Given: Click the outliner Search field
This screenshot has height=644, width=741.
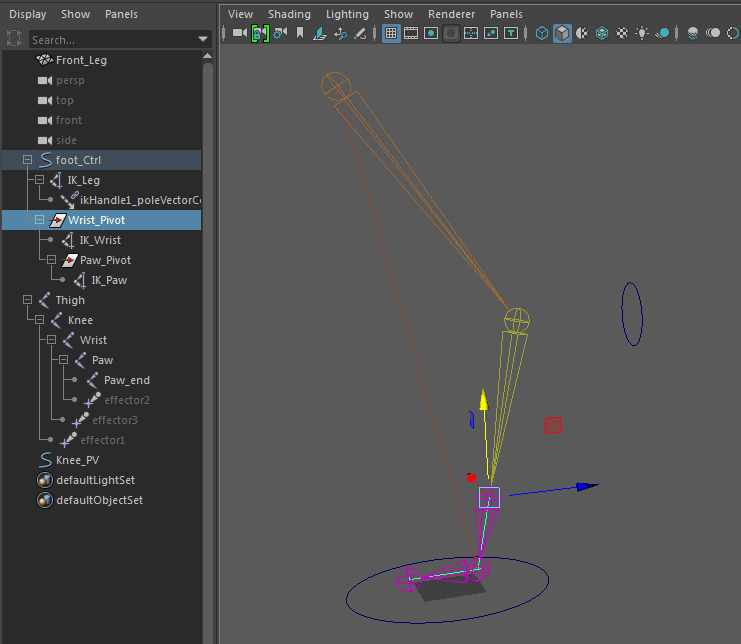Looking at the screenshot, I should tap(113, 40).
